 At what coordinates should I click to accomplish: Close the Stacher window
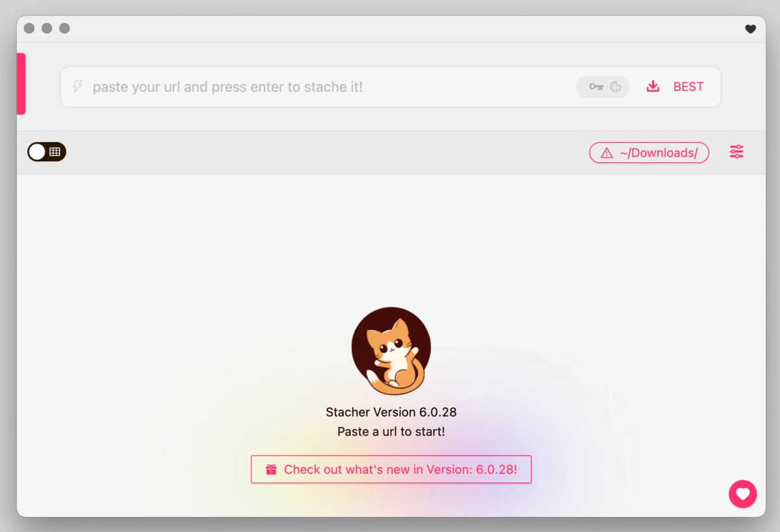pos(29,29)
